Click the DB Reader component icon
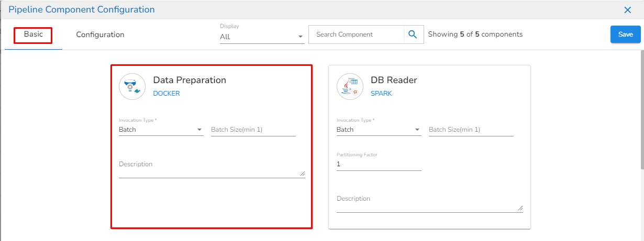644x241 pixels. click(x=350, y=86)
